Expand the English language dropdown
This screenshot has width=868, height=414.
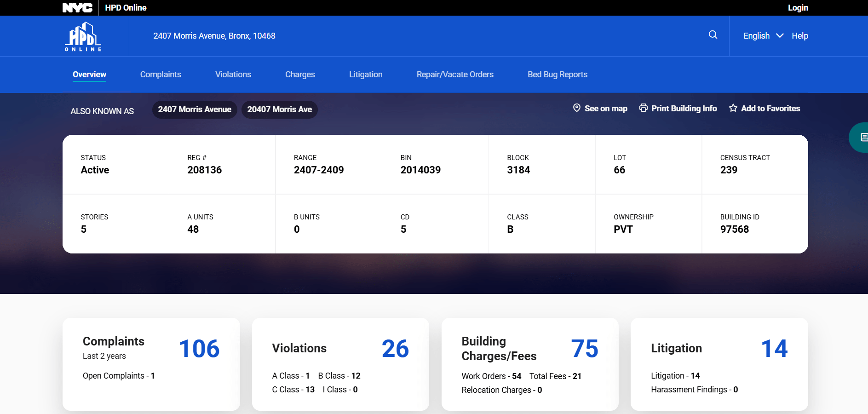coord(763,36)
